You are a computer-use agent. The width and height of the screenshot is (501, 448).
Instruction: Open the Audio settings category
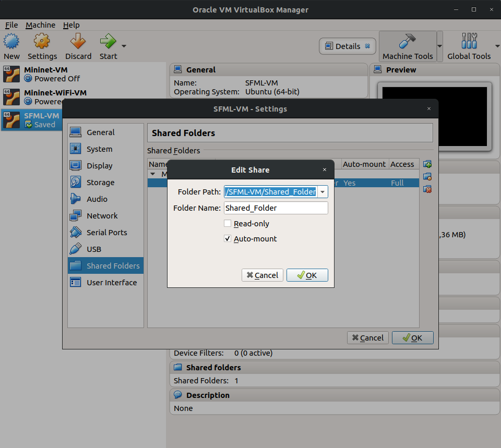tap(97, 199)
